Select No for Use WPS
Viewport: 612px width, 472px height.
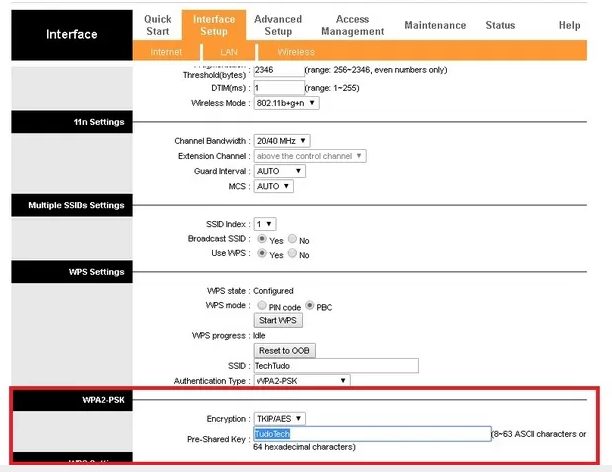(292, 253)
